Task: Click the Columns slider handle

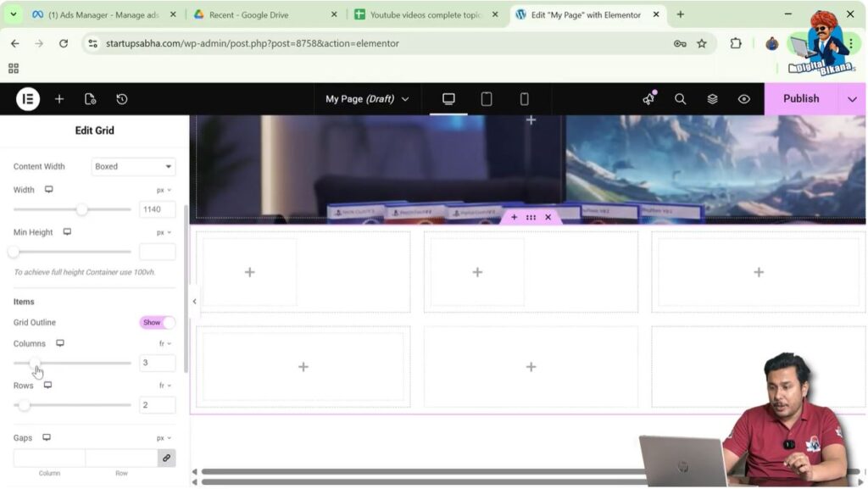Action: click(x=35, y=364)
